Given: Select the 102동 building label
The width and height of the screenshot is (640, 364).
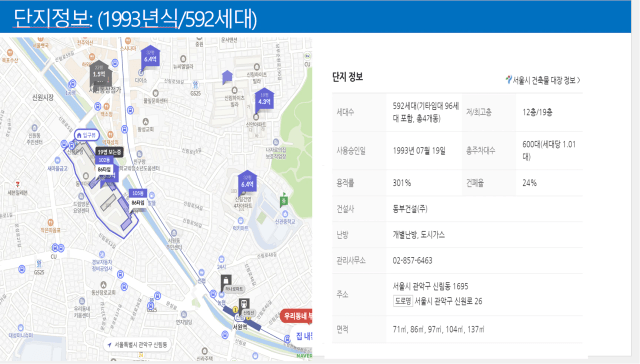Looking at the screenshot, I should 104,160.
